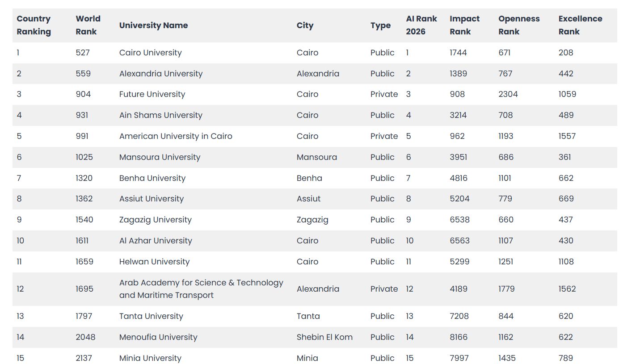Image resolution: width=619 pixels, height=364 pixels.
Task: Open Al Azhar University link
Action: pyautogui.click(x=156, y=241)
